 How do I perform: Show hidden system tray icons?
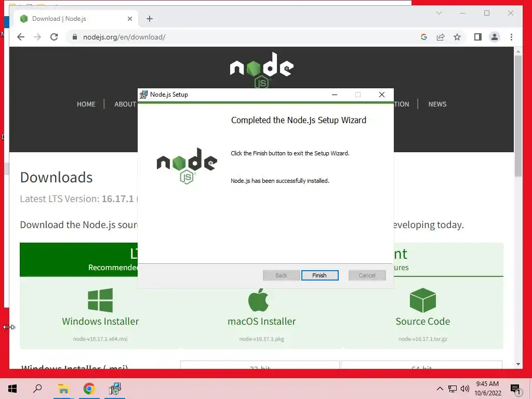tap(440, 389)
